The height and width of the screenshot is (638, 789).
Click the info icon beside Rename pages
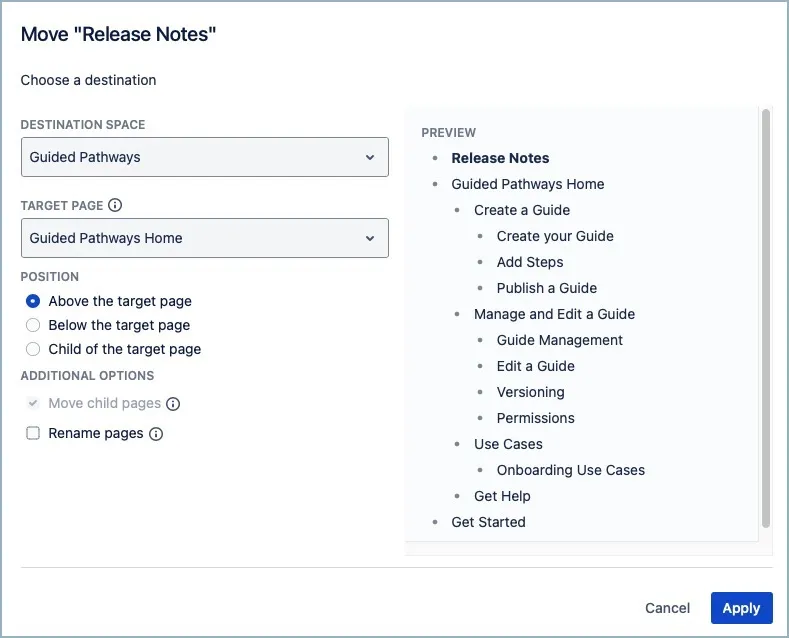point(156,434)
